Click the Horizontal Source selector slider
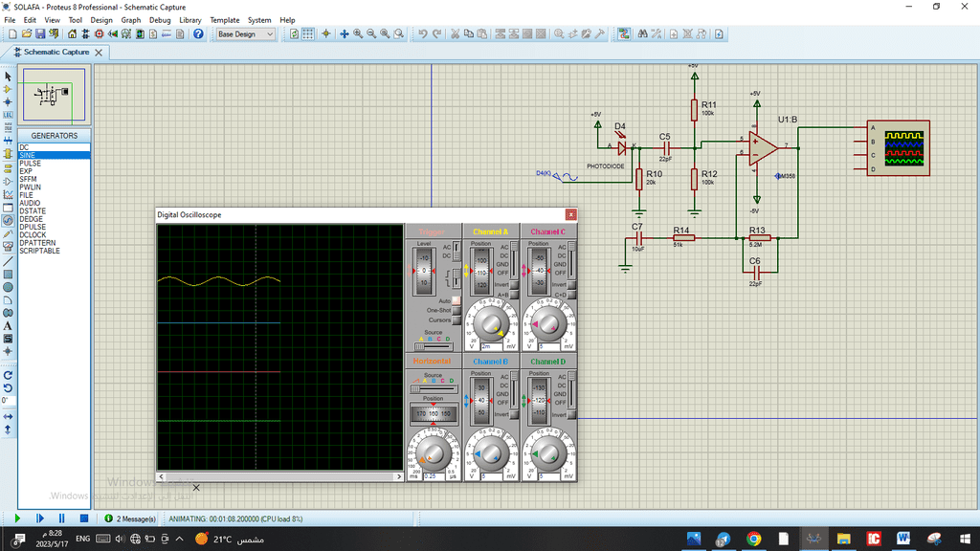This screenshot has width=980, height=551. click(x=434, y=389)
